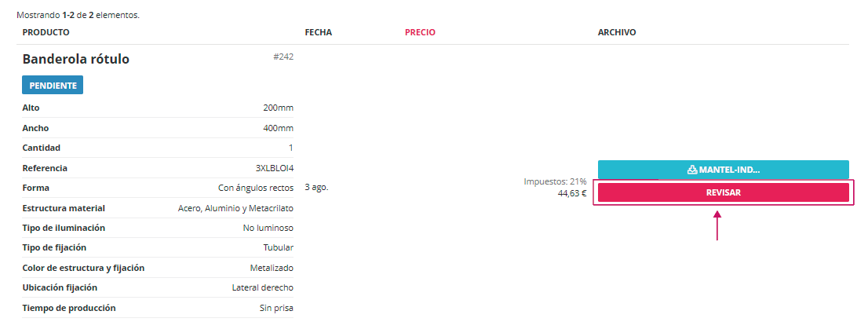Click the Ancho 400mm value
Viewport: 868px width, 322px height.
tap(278, 128)
